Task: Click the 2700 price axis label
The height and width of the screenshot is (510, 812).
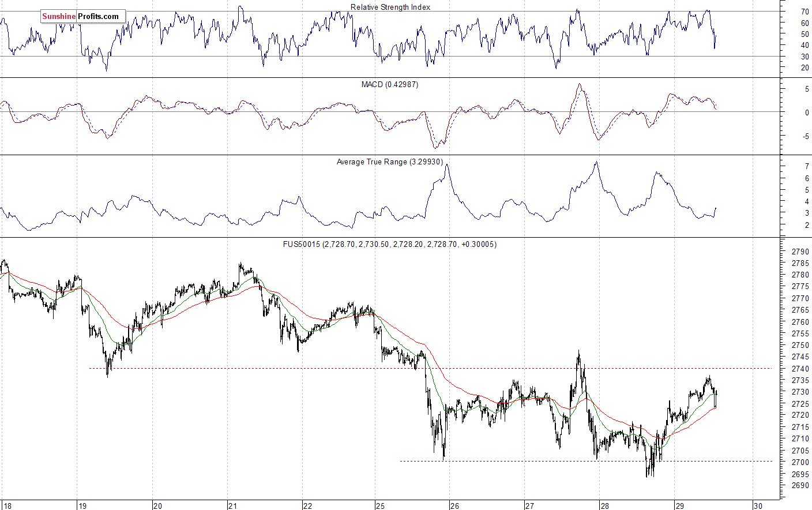Action: click(x=800, y=462)
